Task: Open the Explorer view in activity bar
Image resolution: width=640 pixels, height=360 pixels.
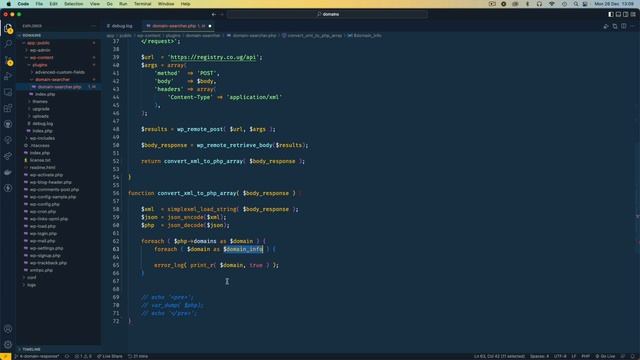Action: tap(8, 29)
